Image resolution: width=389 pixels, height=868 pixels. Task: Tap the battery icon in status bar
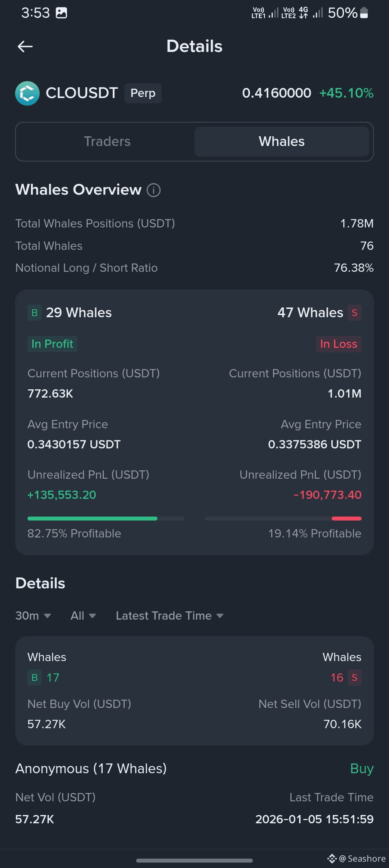[364, 13]
